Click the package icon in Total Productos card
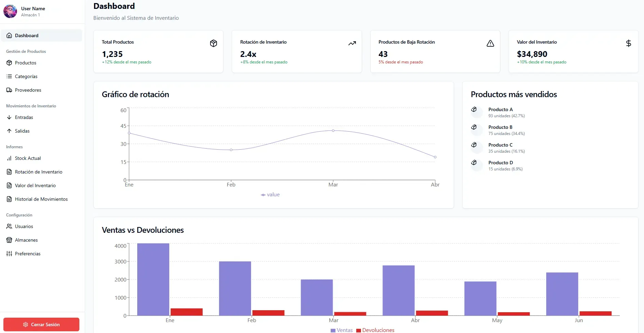This screenshot has height=333, width=644. tap(214, 43)
